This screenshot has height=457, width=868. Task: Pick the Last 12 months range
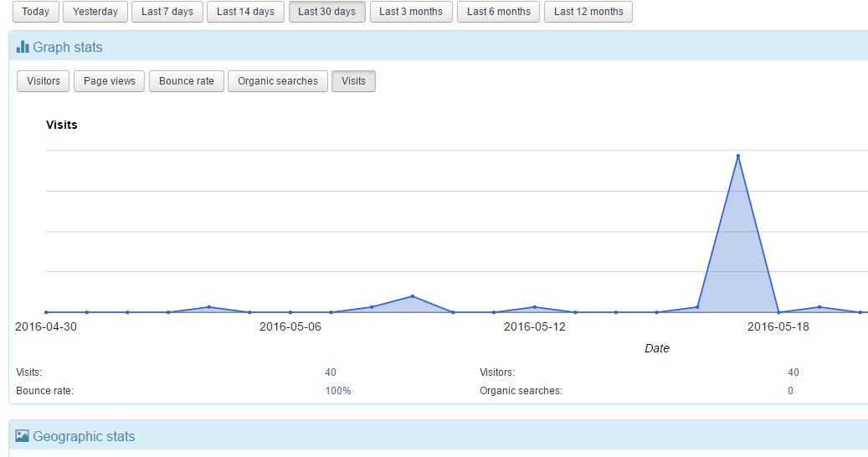point(588,12)
